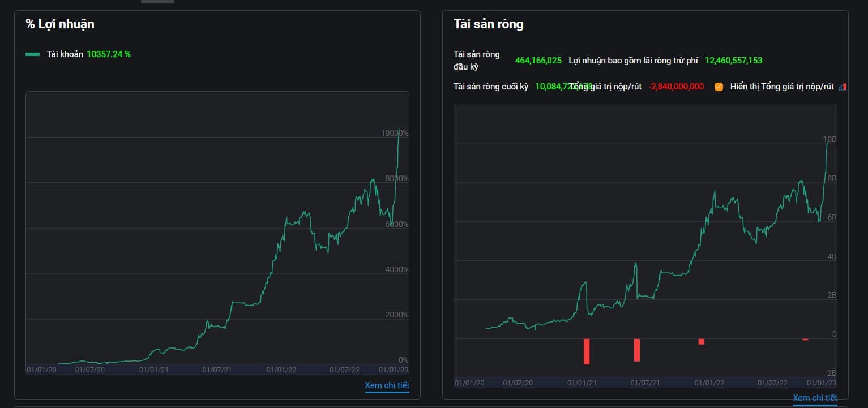Click the small red bar near 01/01/22
This screenshot has width=868, height=408.
(x=701, y=342)
